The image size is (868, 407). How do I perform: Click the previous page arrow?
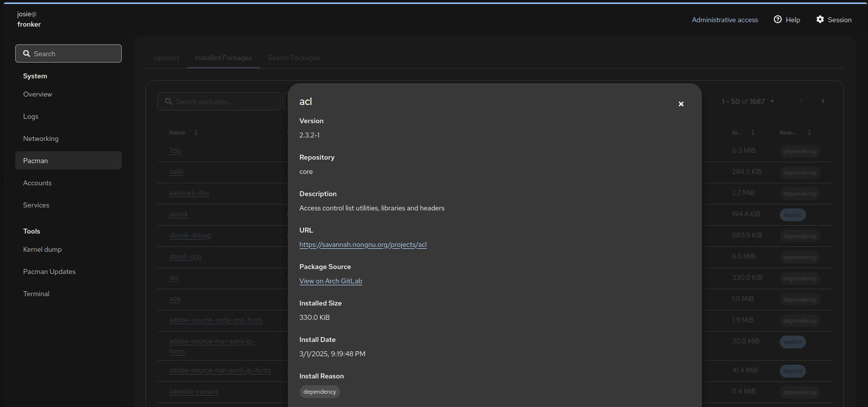801,102
